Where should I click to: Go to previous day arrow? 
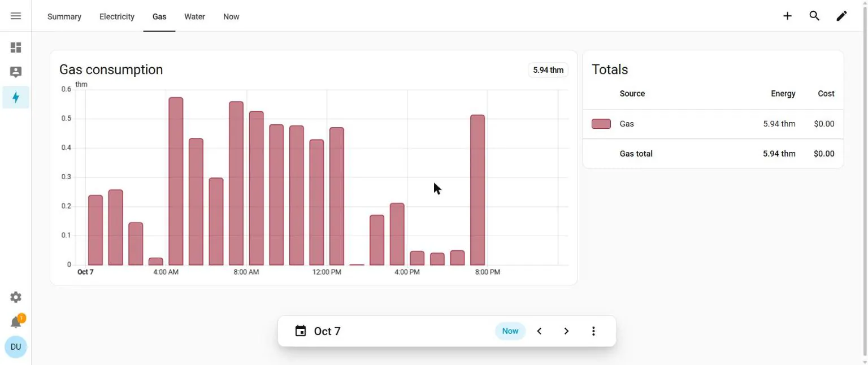coord(539,331)
